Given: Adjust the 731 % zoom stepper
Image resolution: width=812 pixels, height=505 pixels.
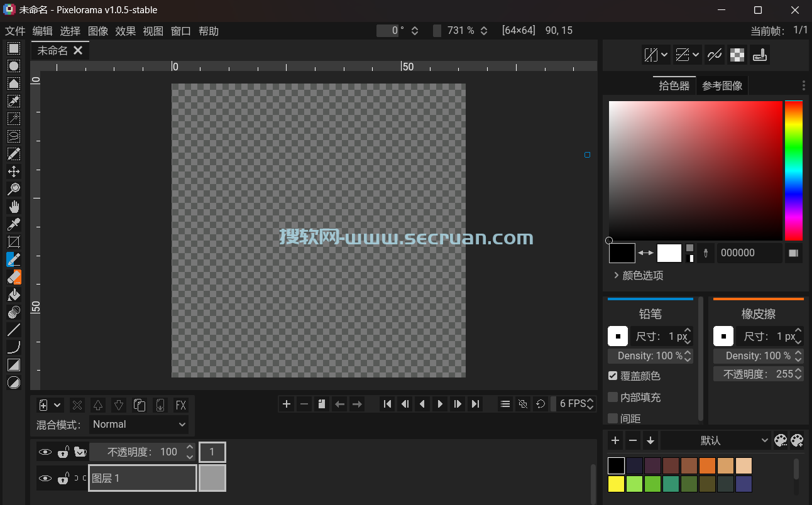Looking at the screenshot, I should pos(484,30).
